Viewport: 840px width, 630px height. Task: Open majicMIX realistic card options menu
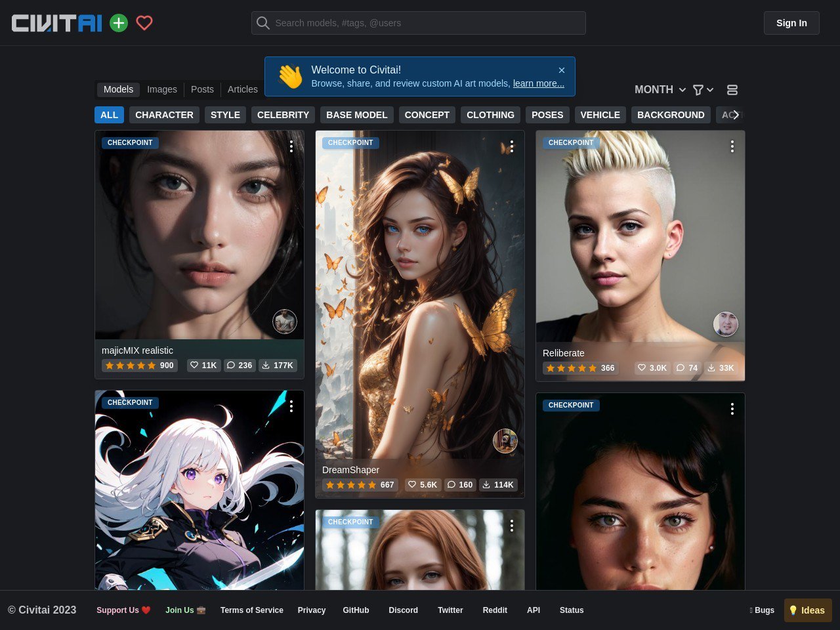pos(291,146)
